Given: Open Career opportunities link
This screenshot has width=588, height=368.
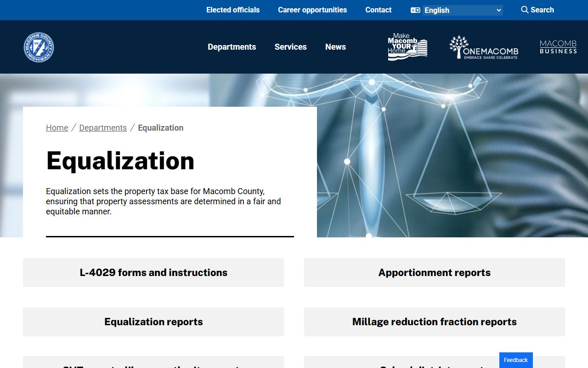Looking at the screenshot, I should tap(312, 10).
